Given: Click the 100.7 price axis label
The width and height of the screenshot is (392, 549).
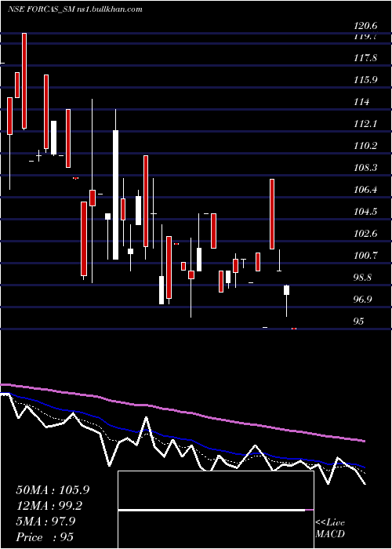Looking at the screenshot, I should point(365,256).
